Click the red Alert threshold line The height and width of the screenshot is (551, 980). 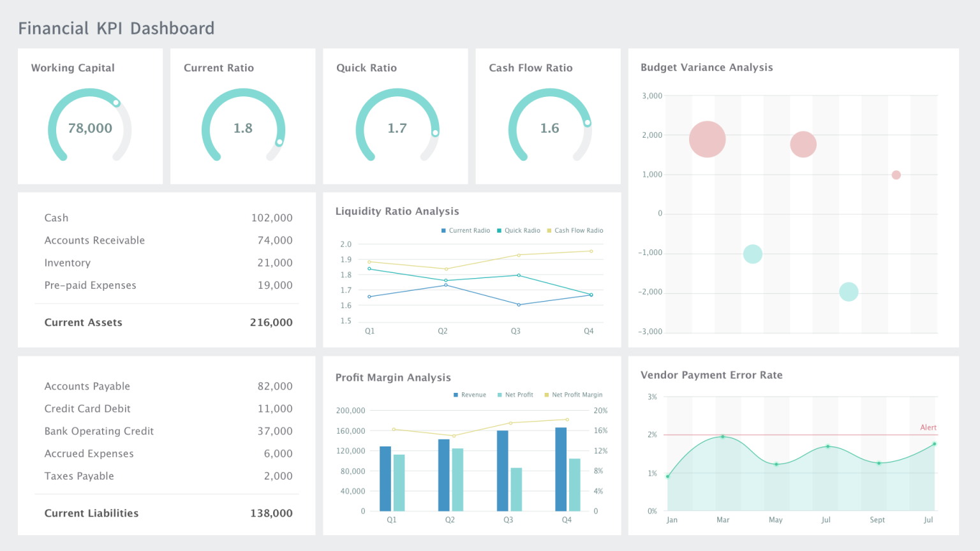point(798,434)
